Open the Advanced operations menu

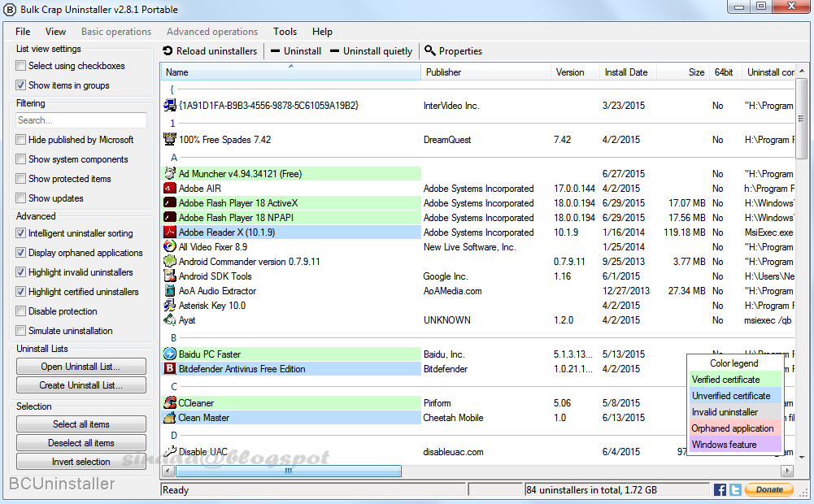(x=212, y=32)
